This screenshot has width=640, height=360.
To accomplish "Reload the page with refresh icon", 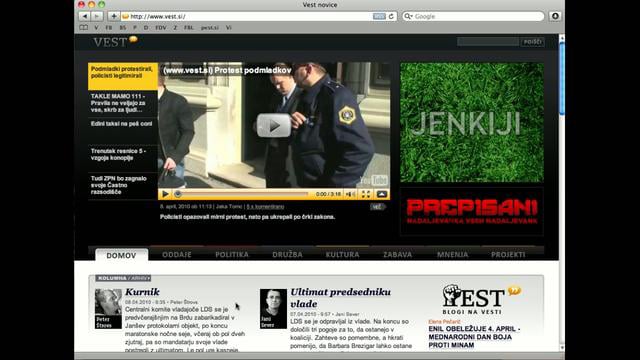I will tap(391, 16).
